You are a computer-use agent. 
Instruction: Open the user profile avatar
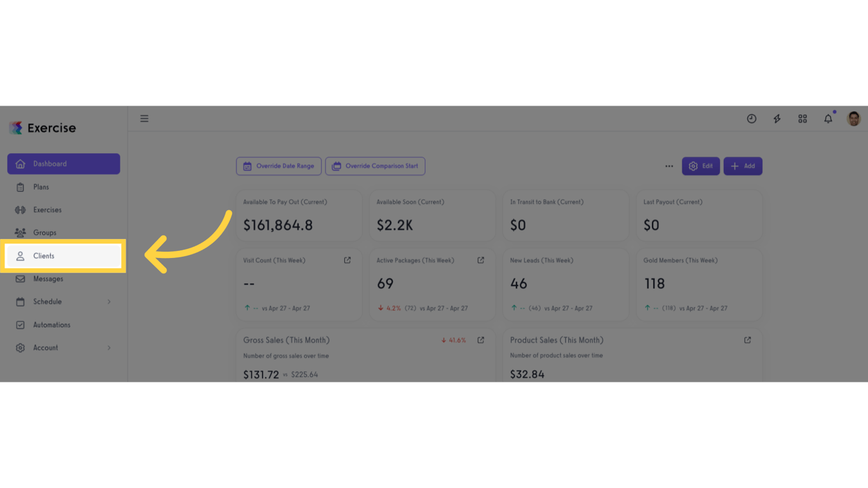(x=854, y=119)
